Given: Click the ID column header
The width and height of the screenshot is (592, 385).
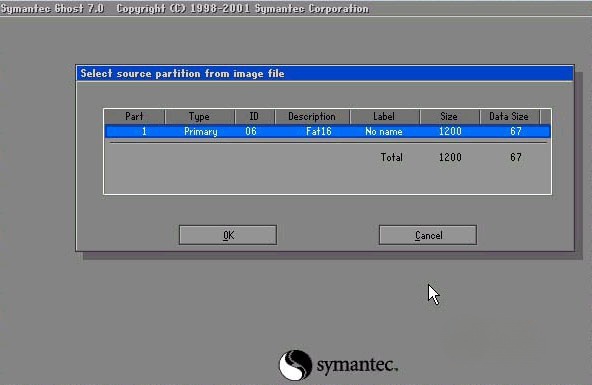Looking at the screenshot, I should tap(254, 116).
